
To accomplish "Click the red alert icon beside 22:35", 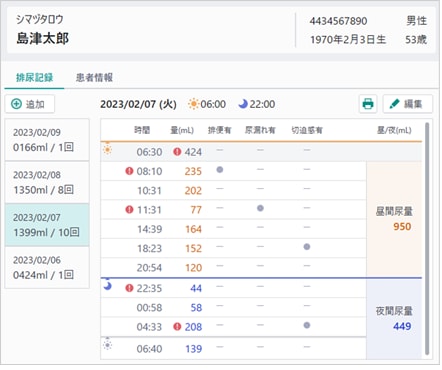I will pos(129,288).
